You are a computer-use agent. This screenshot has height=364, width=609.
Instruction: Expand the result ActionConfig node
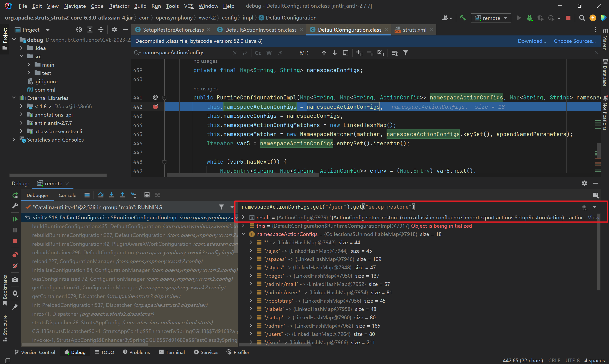pos(243,217)
